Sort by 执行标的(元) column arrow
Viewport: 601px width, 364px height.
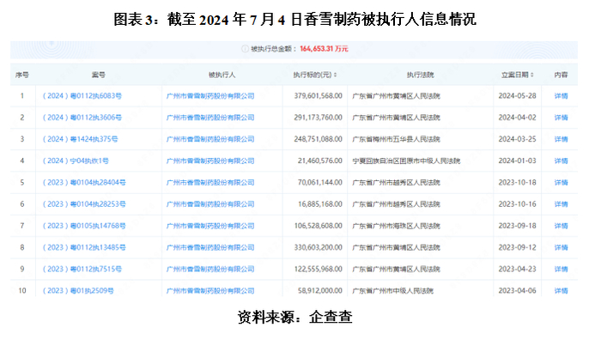[x=336, y=75]
